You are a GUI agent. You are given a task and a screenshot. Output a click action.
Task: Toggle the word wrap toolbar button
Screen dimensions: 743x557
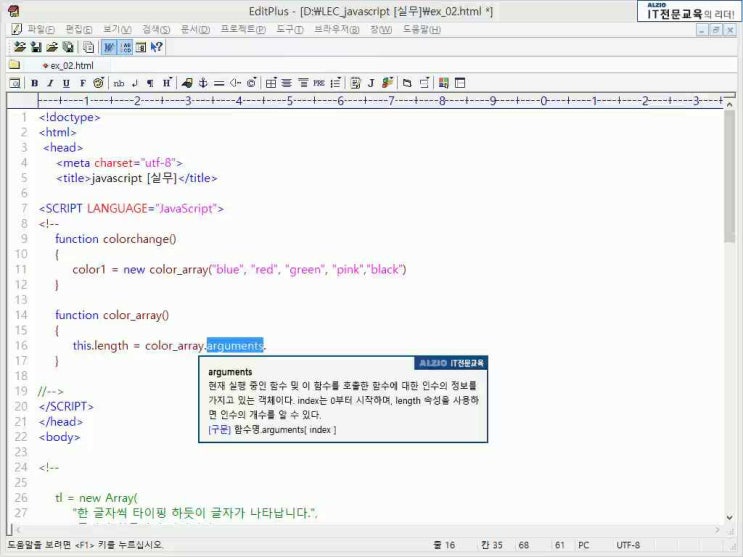pos(109,47)
